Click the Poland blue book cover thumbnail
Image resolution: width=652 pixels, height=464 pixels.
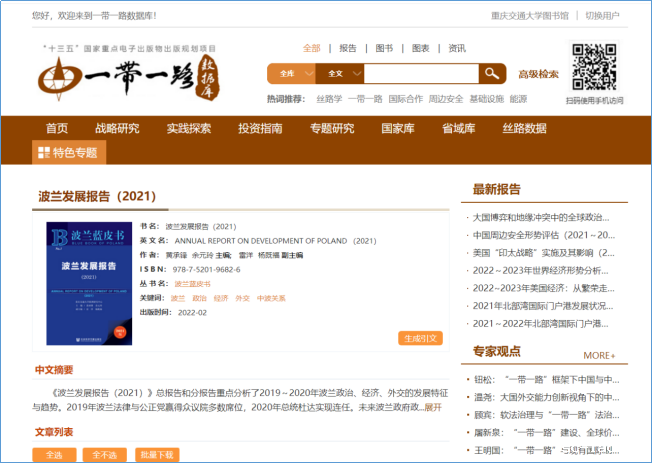tap(88, 283)
